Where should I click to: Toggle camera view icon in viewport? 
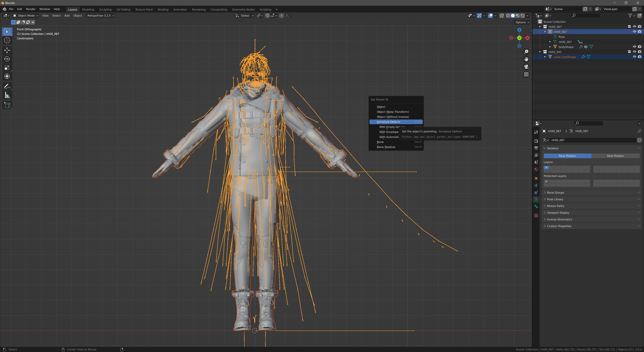[526, 67]
